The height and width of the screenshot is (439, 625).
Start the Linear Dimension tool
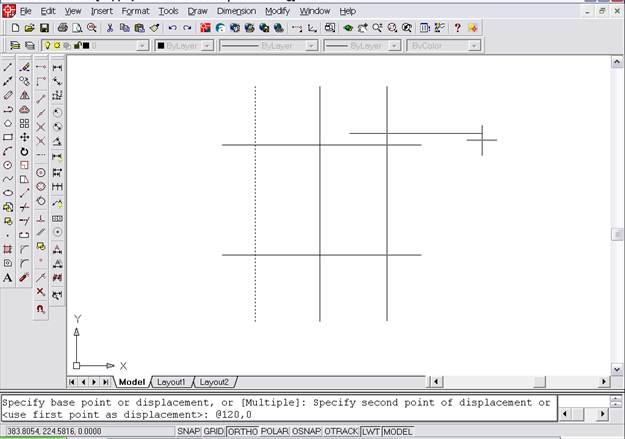click(57, 67)
